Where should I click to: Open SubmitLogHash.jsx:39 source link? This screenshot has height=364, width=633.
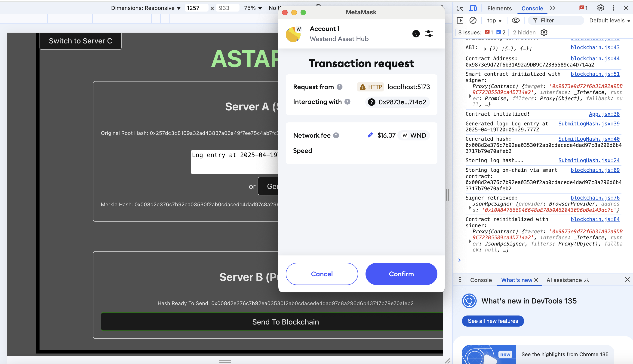[x=589, y=124]
